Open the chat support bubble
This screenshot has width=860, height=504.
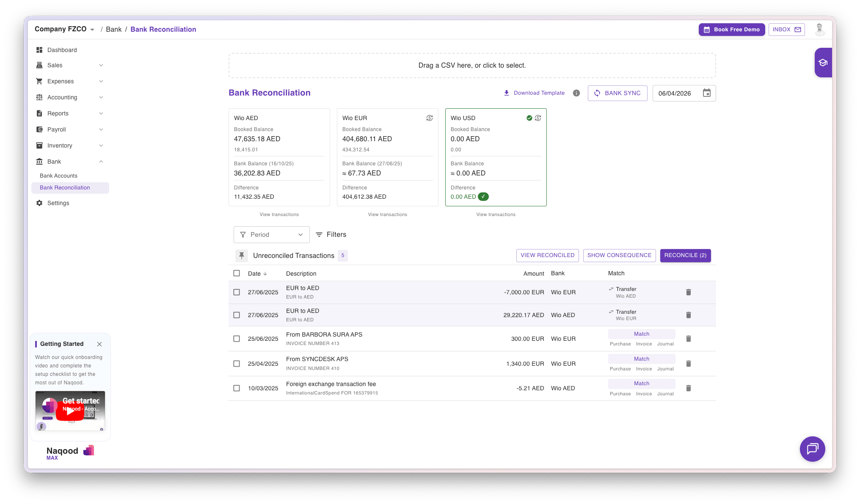[812, 449]
